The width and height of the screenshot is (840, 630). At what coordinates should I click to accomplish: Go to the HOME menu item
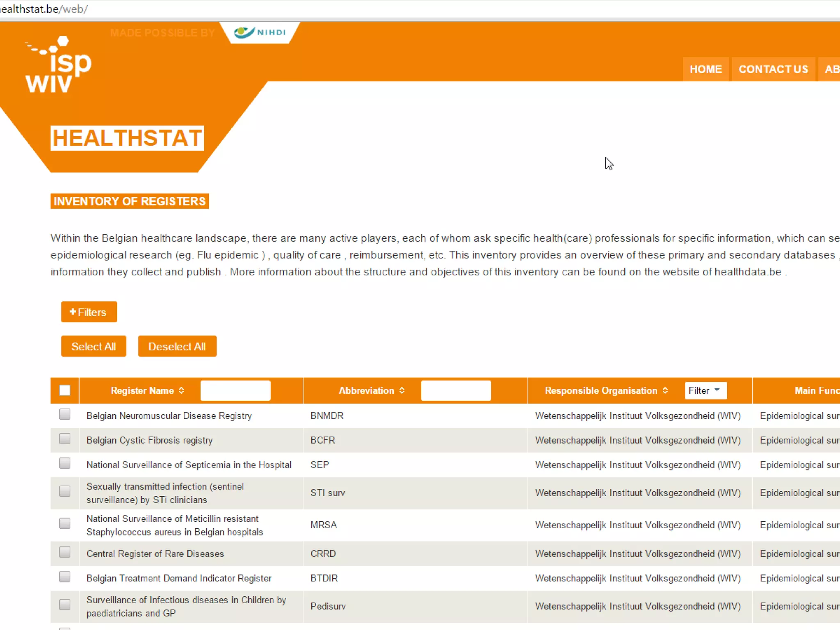705,69
